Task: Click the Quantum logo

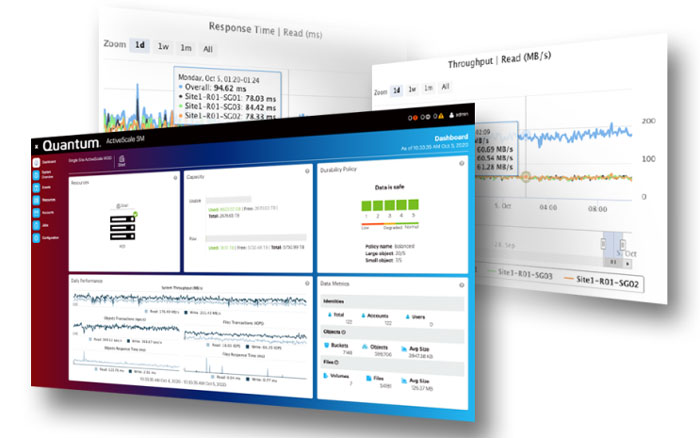Action: point(71,145)
